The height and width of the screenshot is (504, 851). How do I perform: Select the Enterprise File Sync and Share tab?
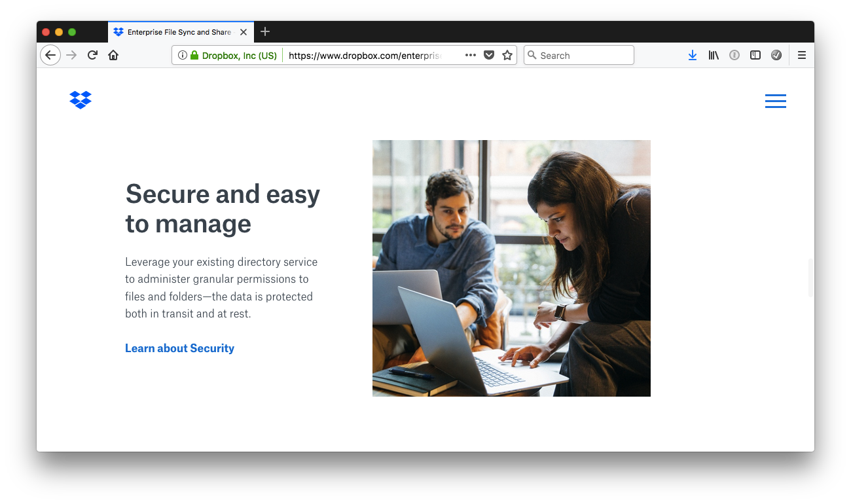[x=181, y=32]
